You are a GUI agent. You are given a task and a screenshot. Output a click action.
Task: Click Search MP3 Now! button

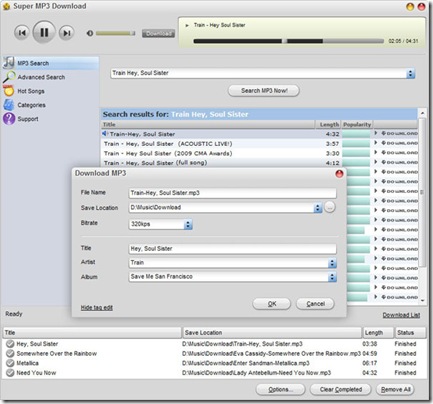tap(264, 91)
